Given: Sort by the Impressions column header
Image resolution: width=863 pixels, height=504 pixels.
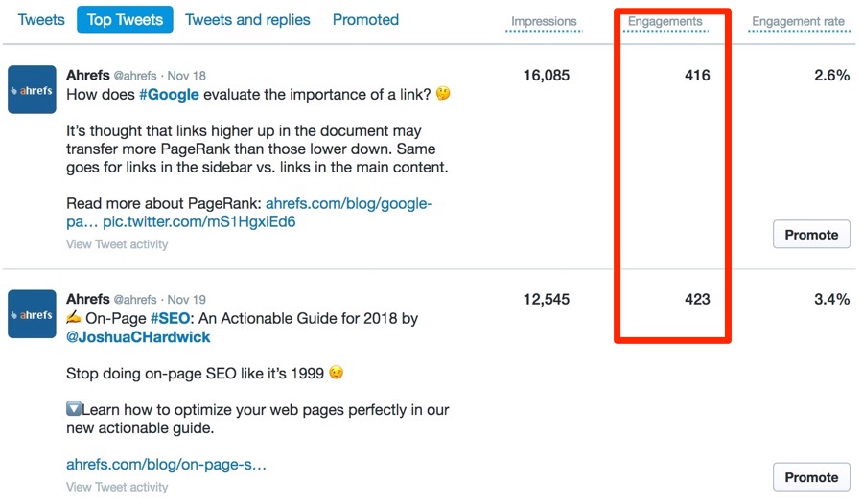Looking at the screenshot, I should click(x=544, y=21).
